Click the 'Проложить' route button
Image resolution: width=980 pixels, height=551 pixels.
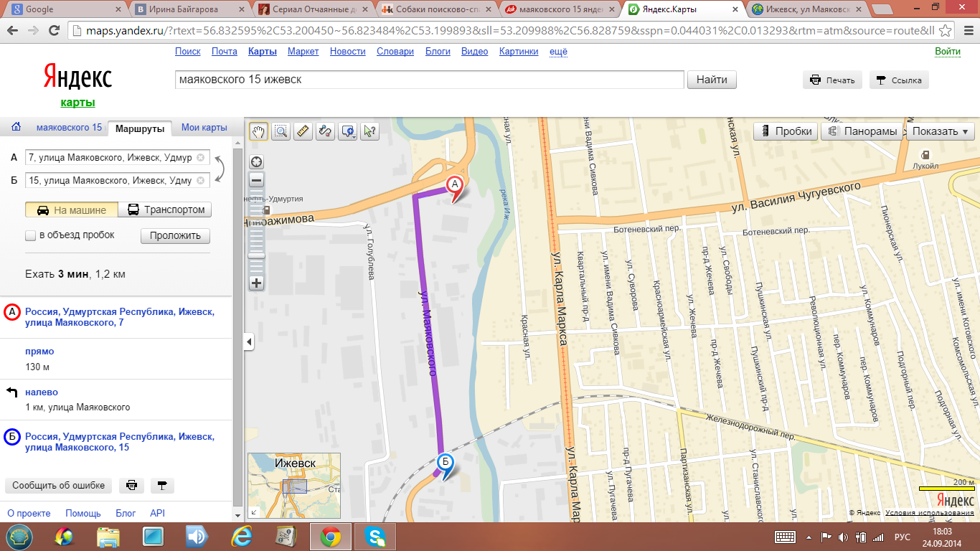(175, 236)
